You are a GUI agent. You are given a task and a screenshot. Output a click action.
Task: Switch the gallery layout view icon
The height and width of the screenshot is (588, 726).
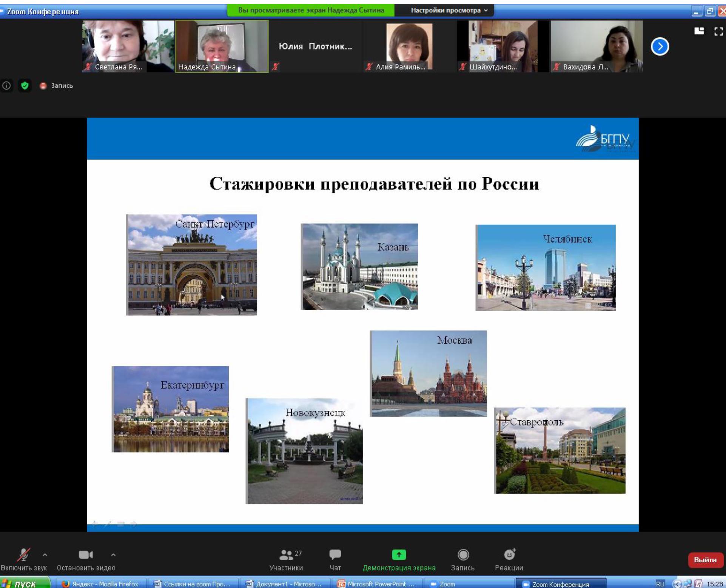[699, 31]
